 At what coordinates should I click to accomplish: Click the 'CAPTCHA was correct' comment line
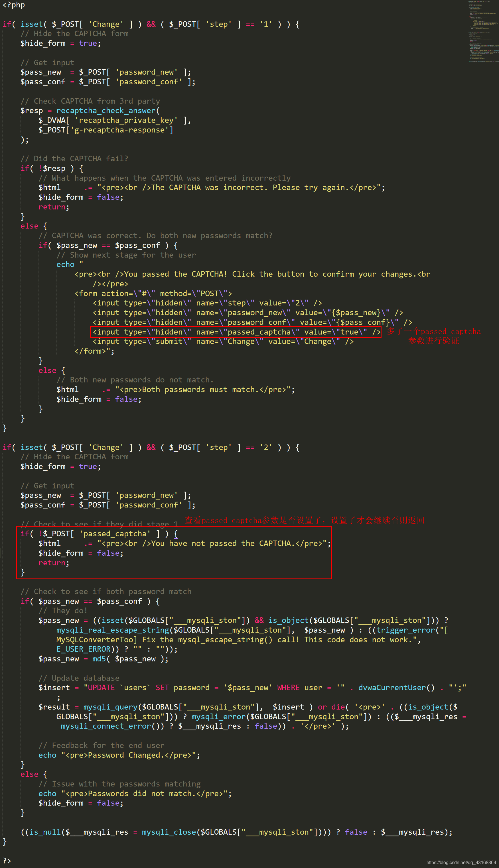156,236
